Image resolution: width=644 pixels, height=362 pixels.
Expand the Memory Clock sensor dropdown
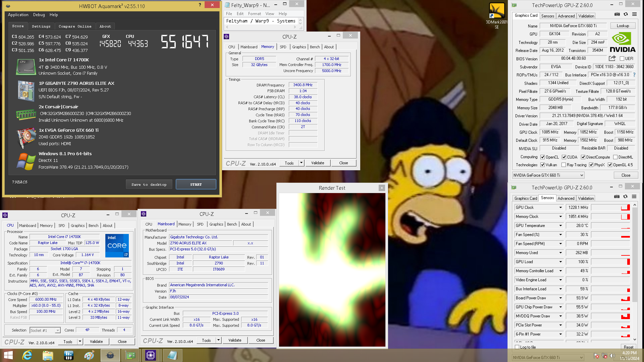pyautogui.click(x=560, y=217)
